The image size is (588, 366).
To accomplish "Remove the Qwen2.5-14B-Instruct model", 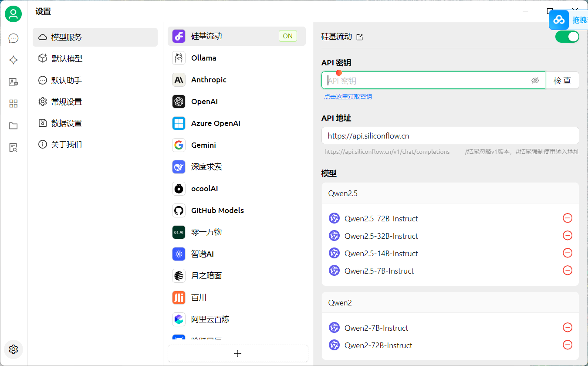I will (568, 253).
